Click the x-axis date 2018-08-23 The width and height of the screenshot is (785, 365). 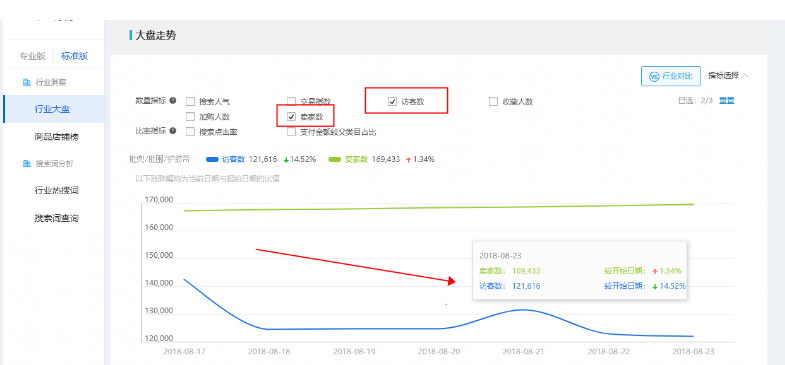(x=693, y=351)
